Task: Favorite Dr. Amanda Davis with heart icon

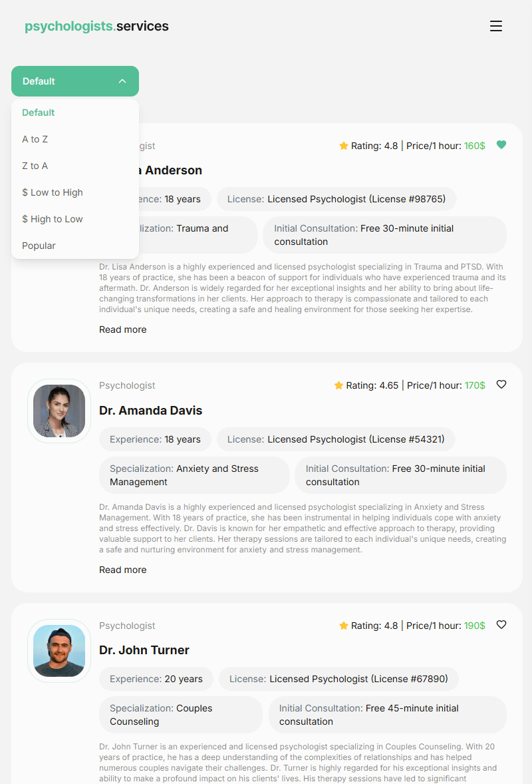Action: (501, 385)
